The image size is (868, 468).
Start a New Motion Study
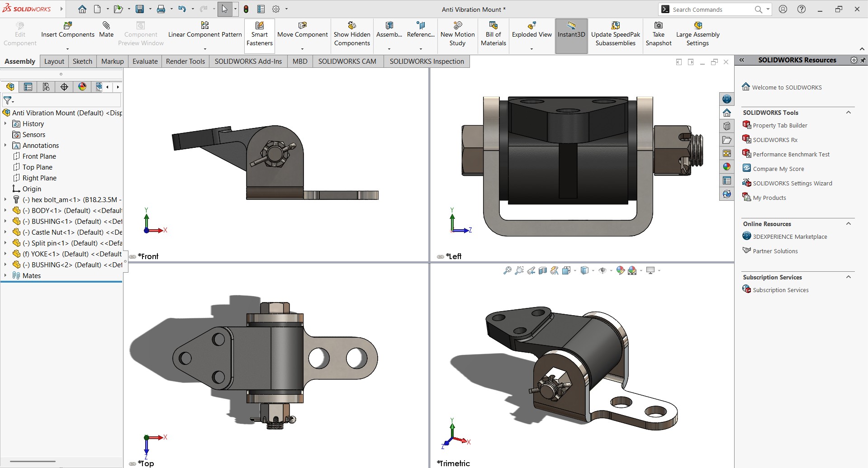pyautogui.click(x=457, y=34)
